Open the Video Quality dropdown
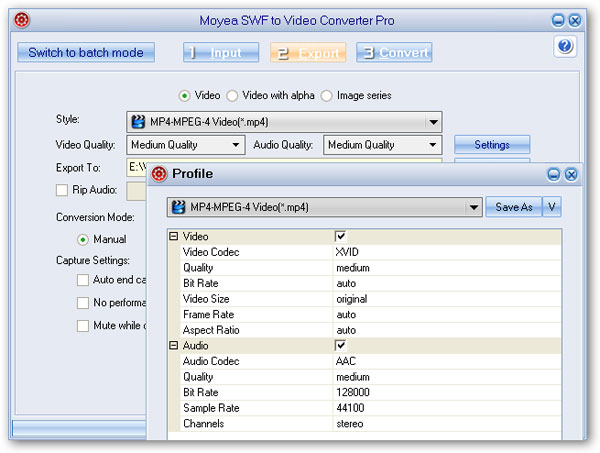 click(x=186, y=145)
